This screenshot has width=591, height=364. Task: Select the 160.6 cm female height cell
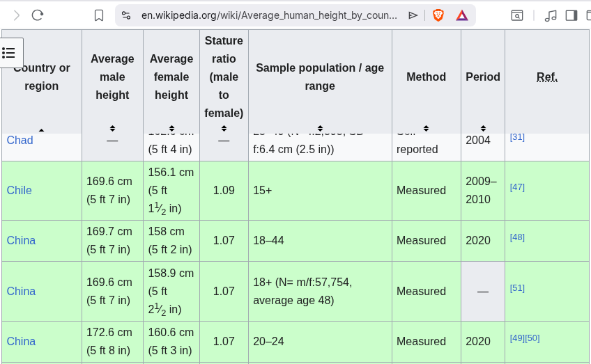[x=171, y=342]
